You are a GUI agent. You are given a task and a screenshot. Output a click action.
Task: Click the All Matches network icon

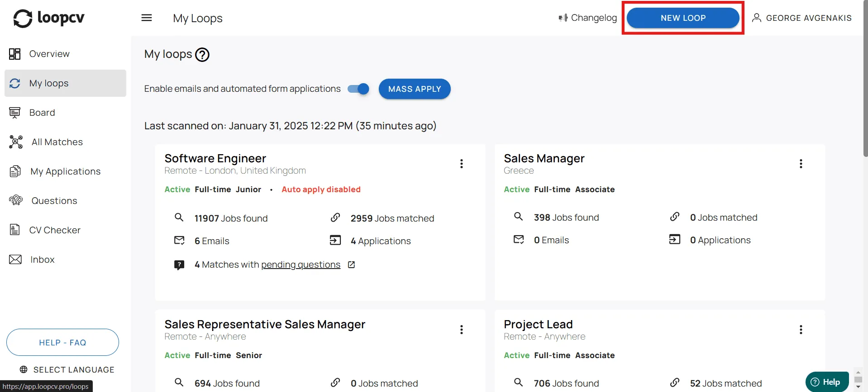point(16,142)
